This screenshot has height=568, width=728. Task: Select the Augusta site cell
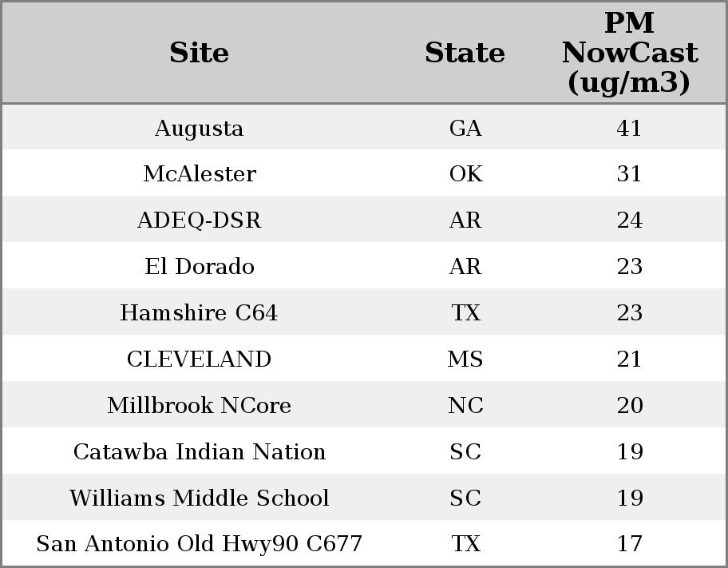pos(199,129)
